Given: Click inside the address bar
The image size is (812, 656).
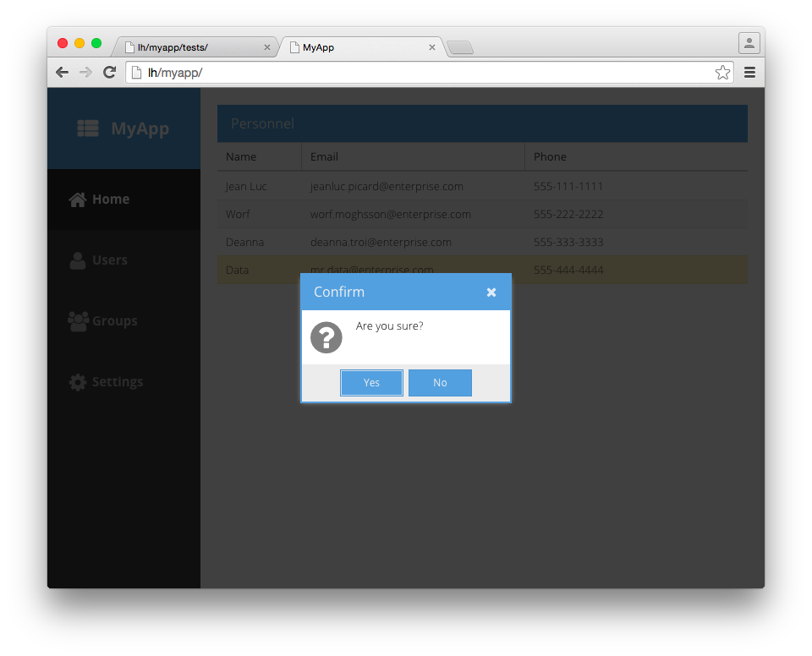Looking at the screenshot, I should 338,73.
